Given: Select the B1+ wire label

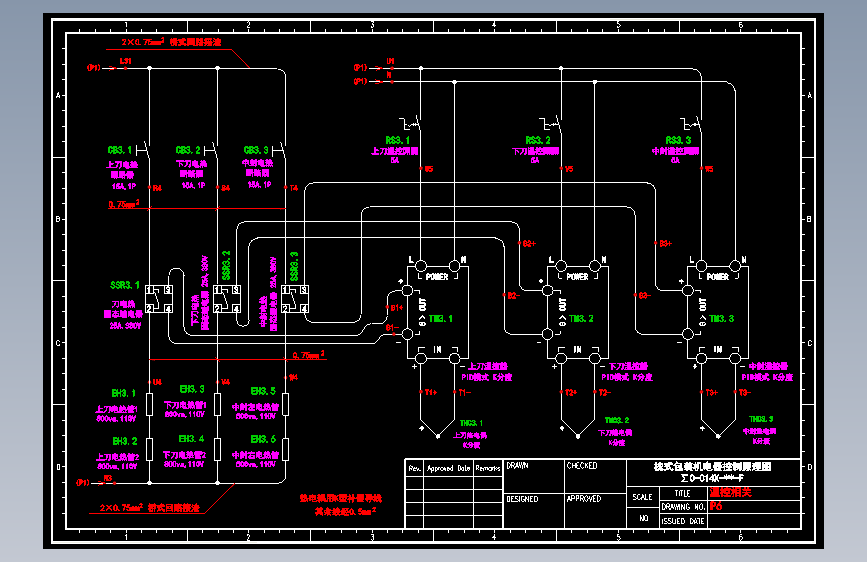Looking at the screenshot, I should (x=396, y=308).
